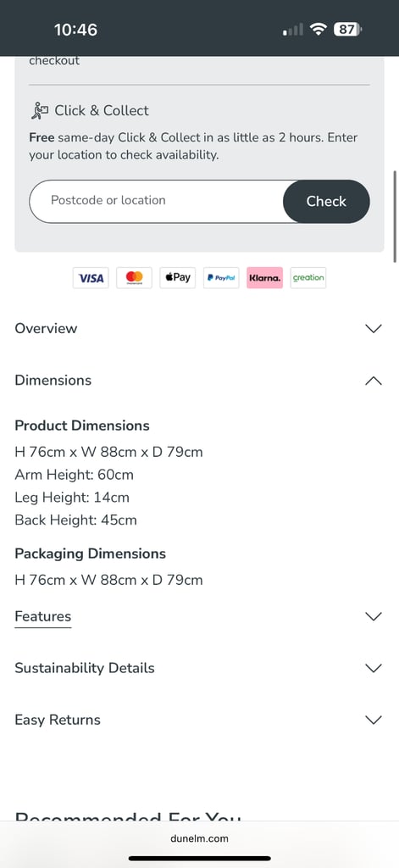Focus the Postcode or location field

(x=156, y=202)
